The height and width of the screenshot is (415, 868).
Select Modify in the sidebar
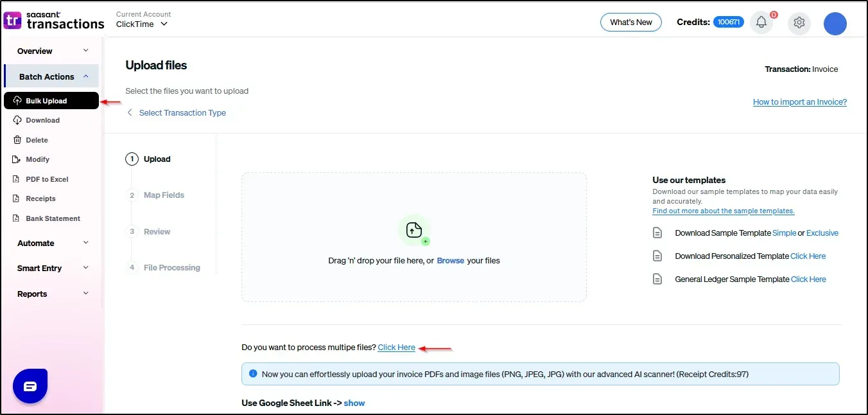coord(37,159)
